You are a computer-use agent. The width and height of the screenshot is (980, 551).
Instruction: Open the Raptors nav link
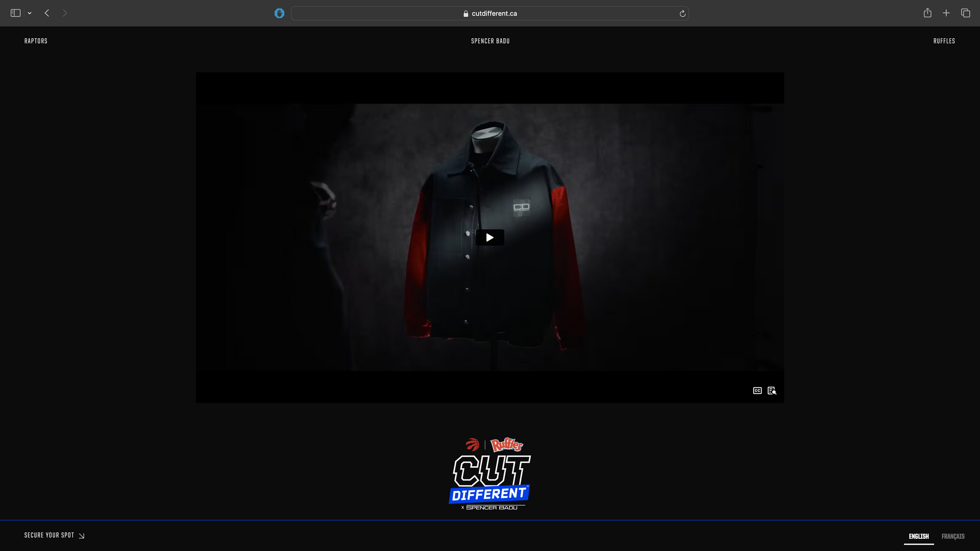(36, 41)
